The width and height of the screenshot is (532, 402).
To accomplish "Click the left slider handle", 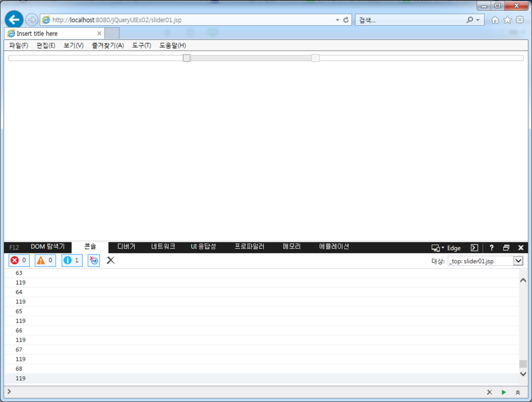I will point(186,58).
